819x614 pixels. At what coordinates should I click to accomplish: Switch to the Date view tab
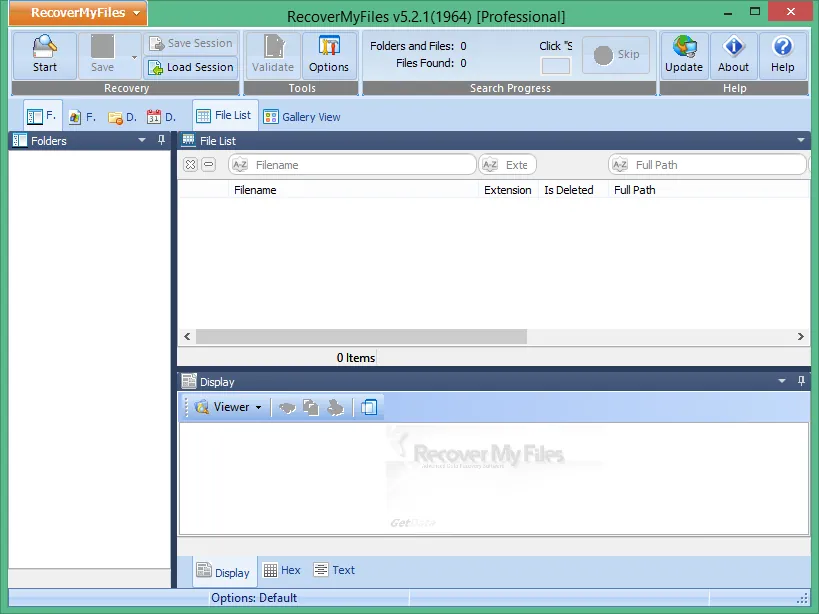161,117
